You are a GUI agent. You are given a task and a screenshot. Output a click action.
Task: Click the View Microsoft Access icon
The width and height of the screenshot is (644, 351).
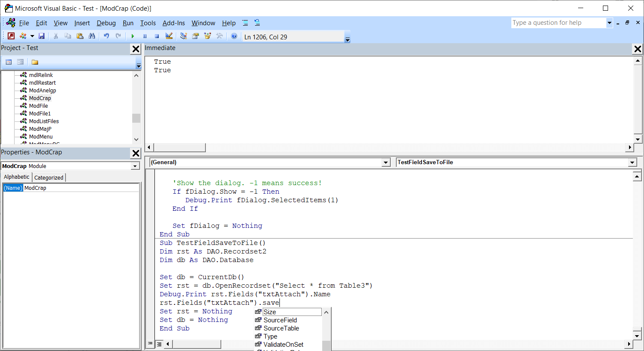[11, 36]
